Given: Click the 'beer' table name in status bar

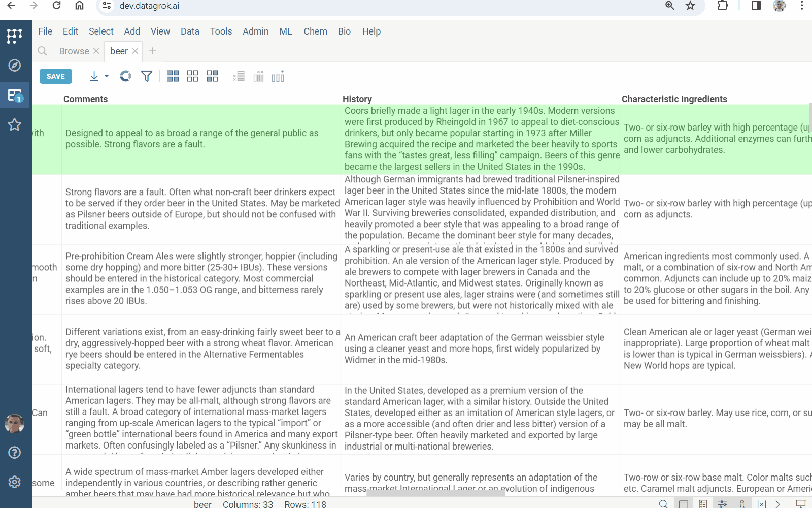Looking at the screenshot, I should (202, 504).
